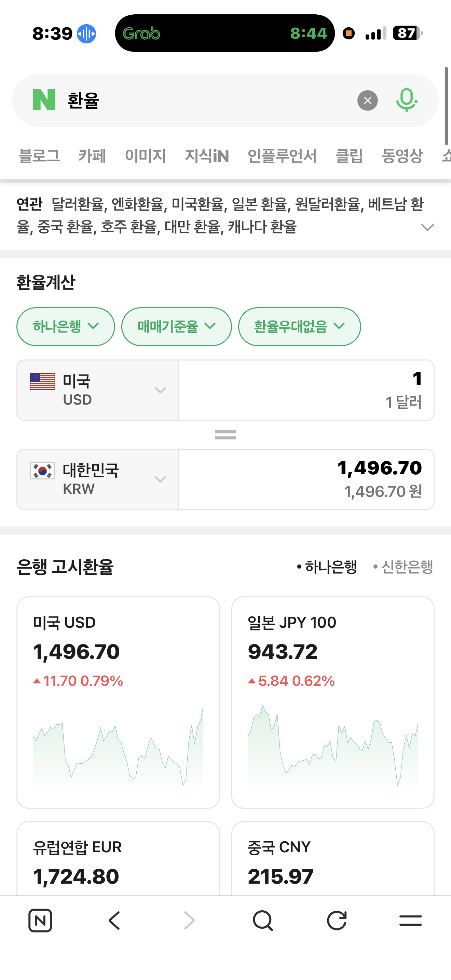Tap the green microphone voice search icon
Image resolution: width=451 pixels, height=980 pixels.
(407, 100)
